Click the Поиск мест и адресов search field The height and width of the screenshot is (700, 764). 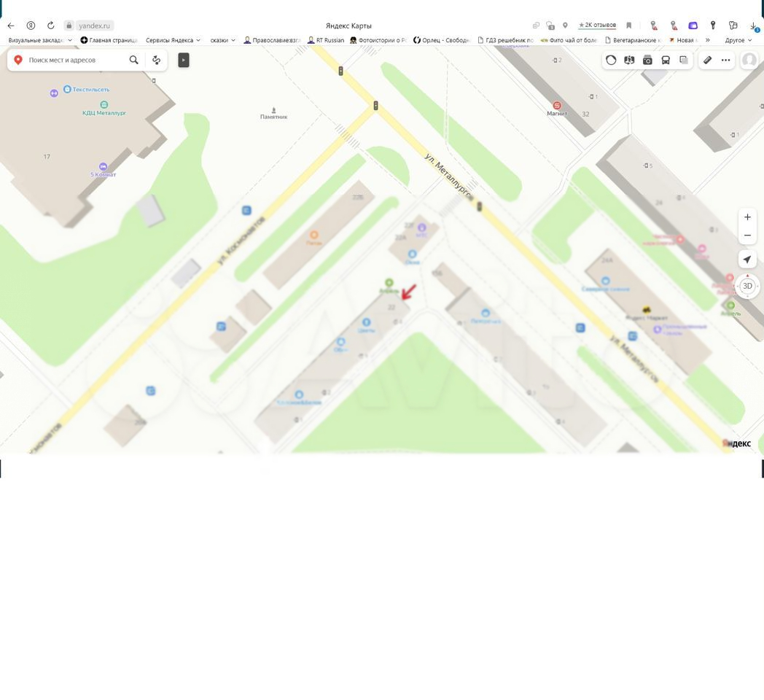pyautogui.click(x=73, y=60)
